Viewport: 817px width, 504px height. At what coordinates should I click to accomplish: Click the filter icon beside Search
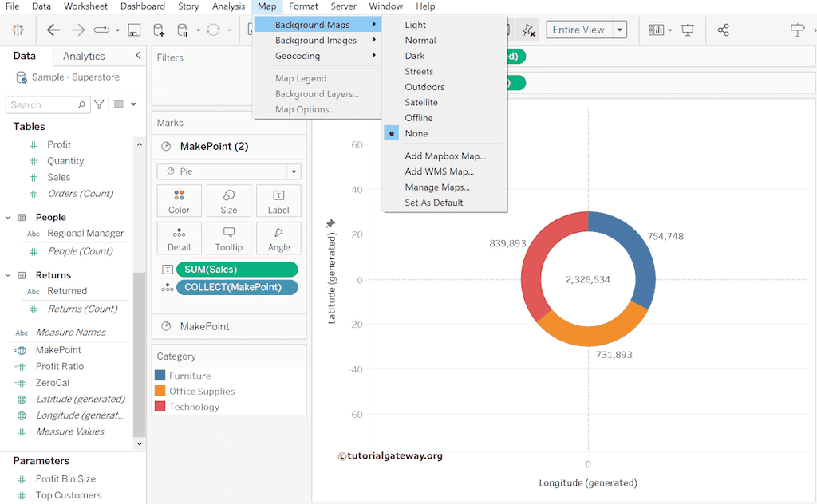(x=99, y=104)
